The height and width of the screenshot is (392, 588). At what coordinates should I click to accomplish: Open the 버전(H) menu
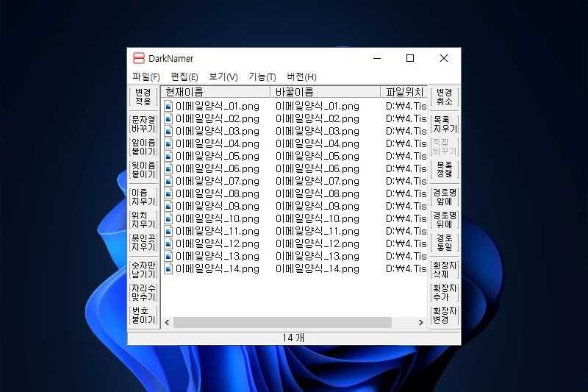click(301, 77)
